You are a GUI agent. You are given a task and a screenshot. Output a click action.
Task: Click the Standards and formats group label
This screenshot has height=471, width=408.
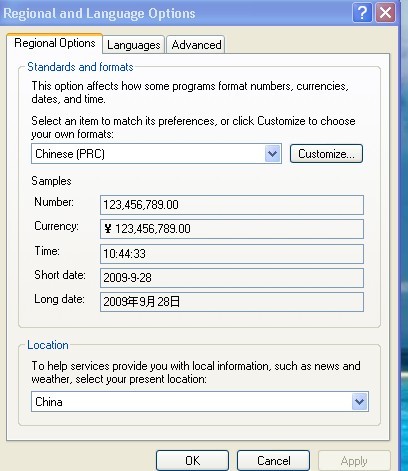(x=80, y=67)
